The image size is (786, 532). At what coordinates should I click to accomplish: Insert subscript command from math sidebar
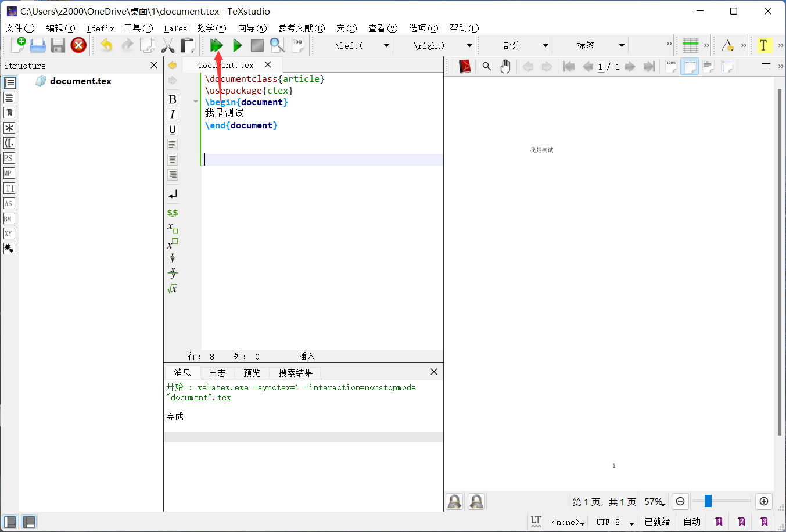coord(172,228)
